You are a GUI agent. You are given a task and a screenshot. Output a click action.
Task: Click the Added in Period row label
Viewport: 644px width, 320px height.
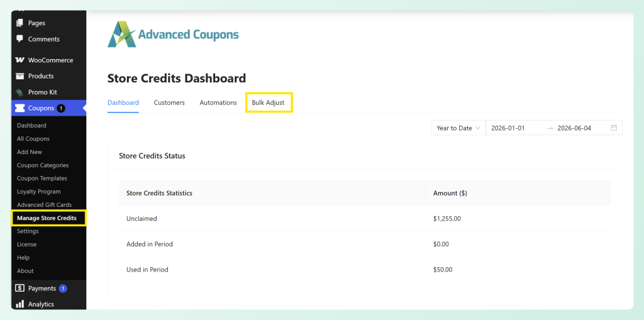point(150,244)
